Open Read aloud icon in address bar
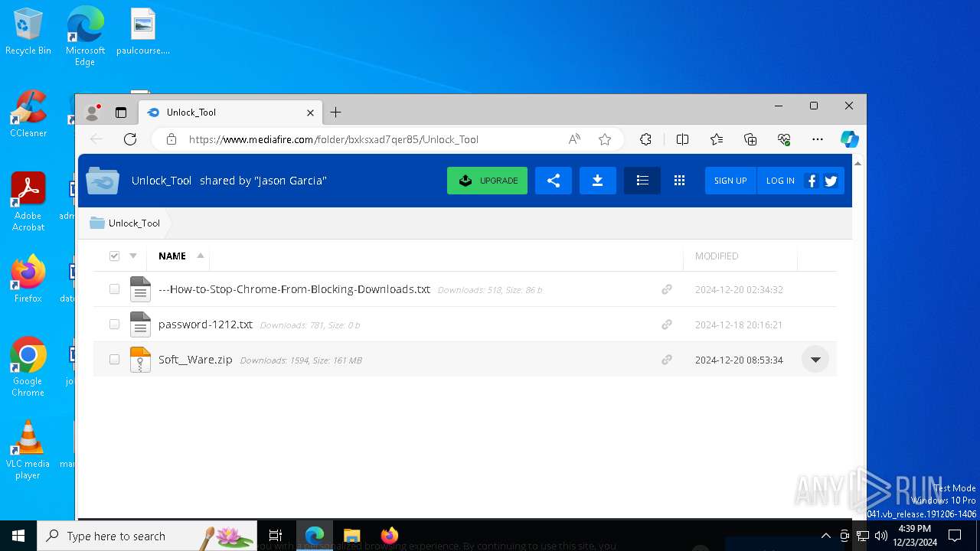 pos(574,139)
